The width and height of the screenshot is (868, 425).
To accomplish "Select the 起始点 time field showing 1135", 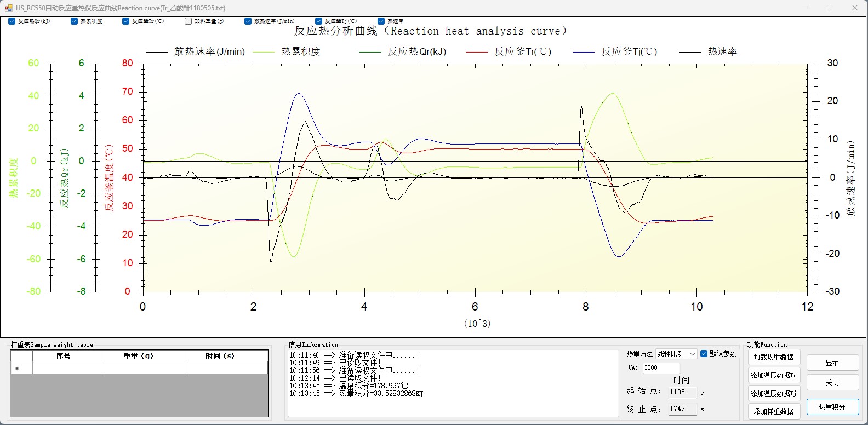I will coord(682,392).
